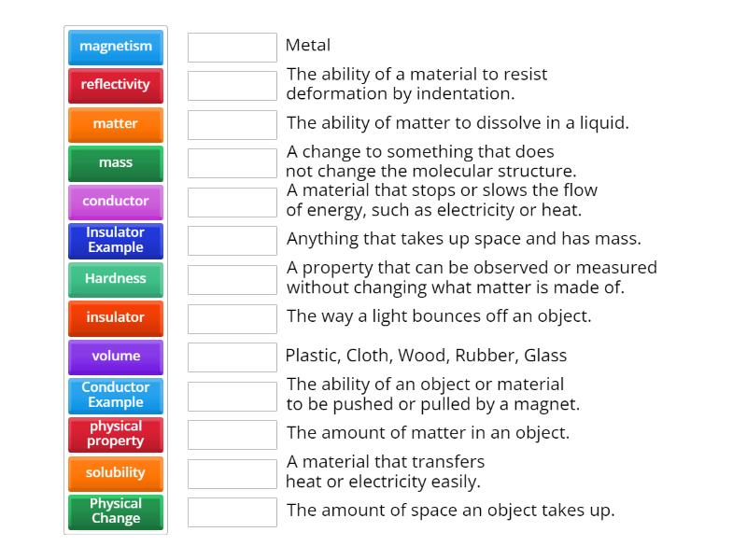Click the matter word card
The image size is (747, 560).
(115, 124)
